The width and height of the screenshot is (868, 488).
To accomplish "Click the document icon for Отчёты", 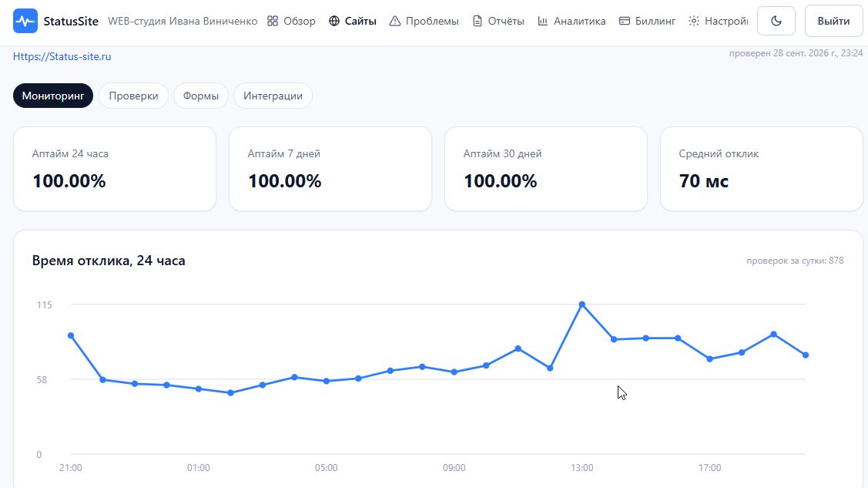I will [478, 21].
